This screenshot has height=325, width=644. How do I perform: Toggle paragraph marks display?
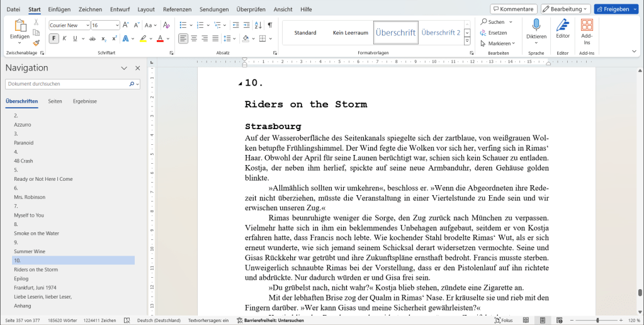tap(269, 25)
